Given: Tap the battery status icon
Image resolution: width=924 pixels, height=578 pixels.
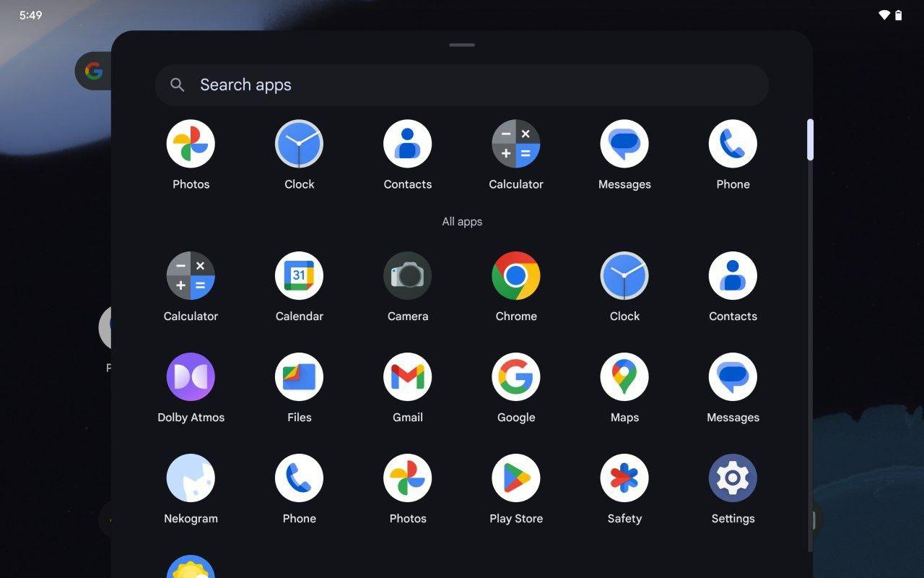Looking at the screenshot, I should (899, 15).
